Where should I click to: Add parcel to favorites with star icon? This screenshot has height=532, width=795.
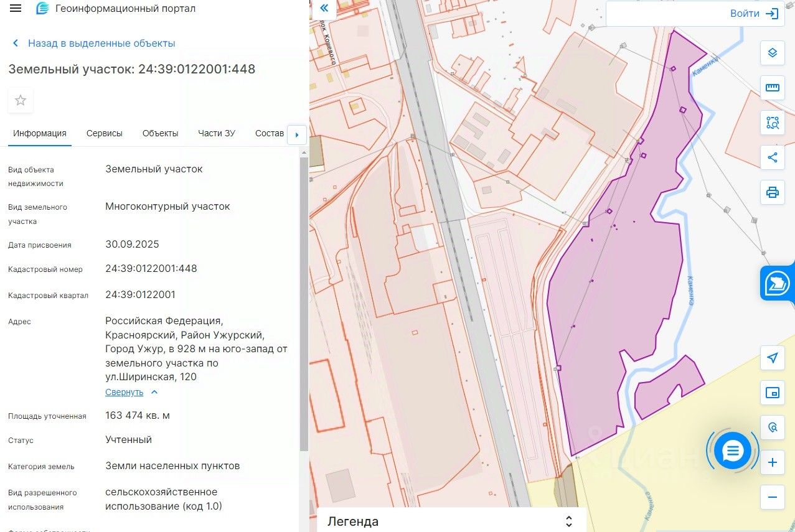(x=21, y=100)
